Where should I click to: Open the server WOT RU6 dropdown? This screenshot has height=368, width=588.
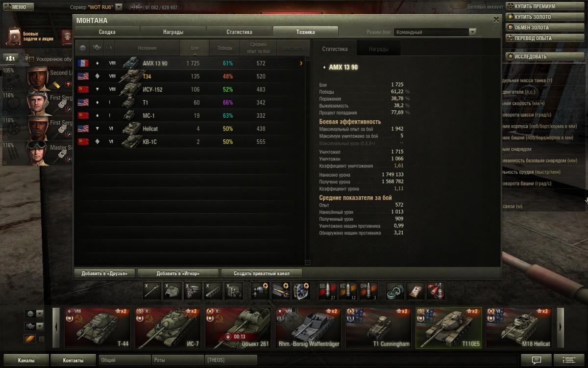tap(119, 7)
